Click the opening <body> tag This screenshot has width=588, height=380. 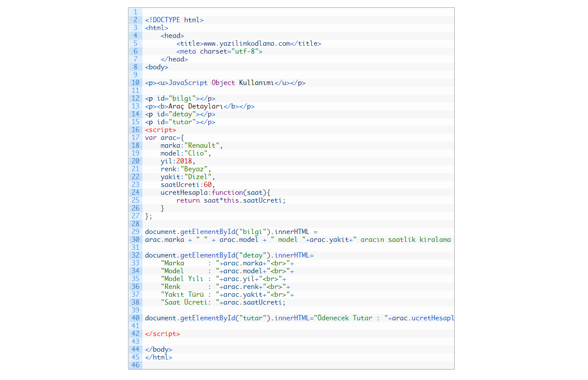(157, 67)
